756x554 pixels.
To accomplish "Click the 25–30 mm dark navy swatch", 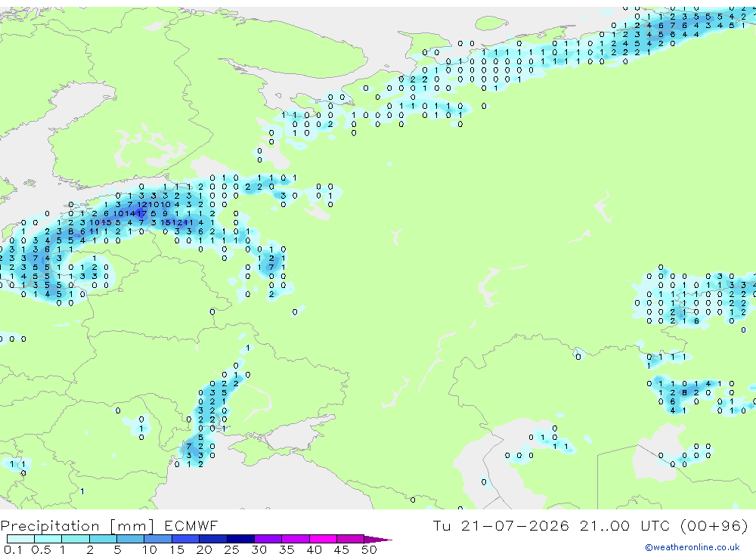I will pos(240,539).
